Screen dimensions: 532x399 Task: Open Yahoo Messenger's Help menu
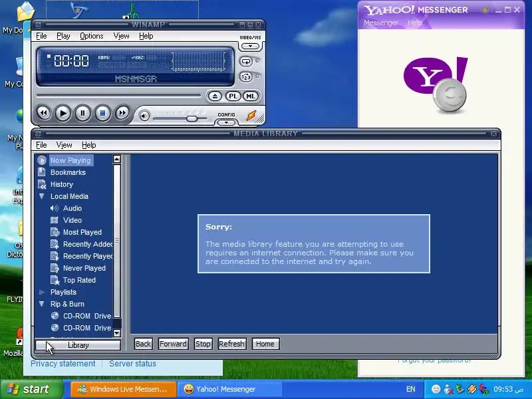tap(414, 23)
